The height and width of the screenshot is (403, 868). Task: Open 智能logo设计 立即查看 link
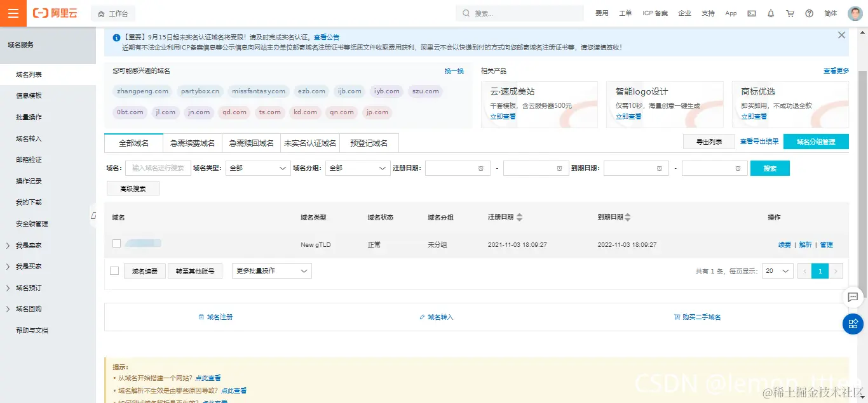pos(628,117)
